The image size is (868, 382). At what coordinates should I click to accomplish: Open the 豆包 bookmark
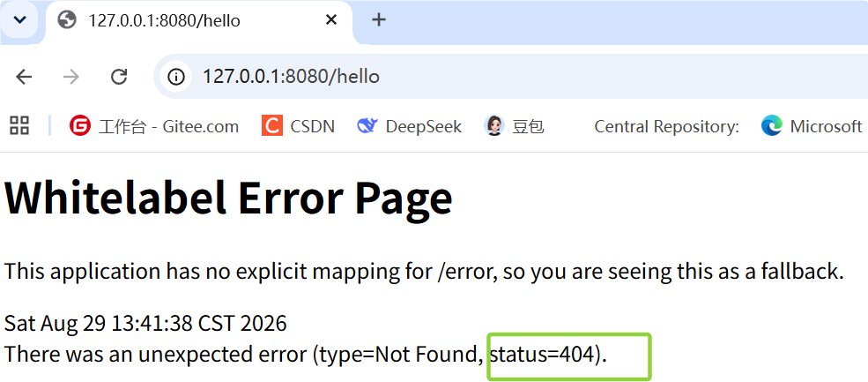[515, 126]
